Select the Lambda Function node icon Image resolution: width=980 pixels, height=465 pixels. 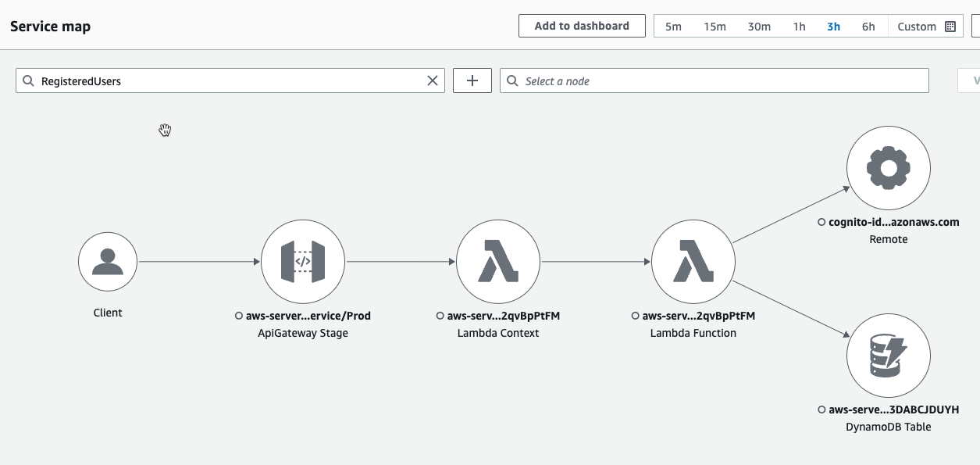coord(693,261)
